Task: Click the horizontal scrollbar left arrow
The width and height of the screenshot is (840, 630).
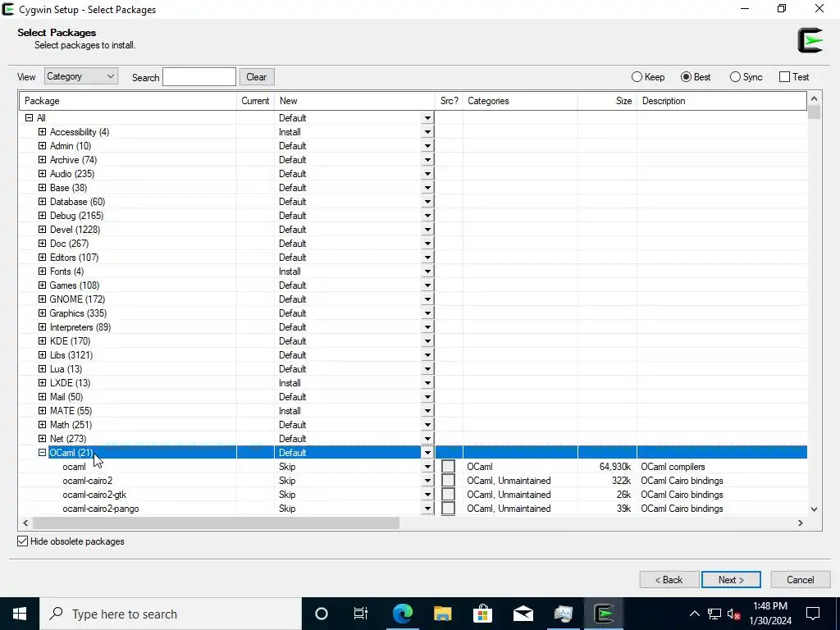Action: (x=25, y=523)
